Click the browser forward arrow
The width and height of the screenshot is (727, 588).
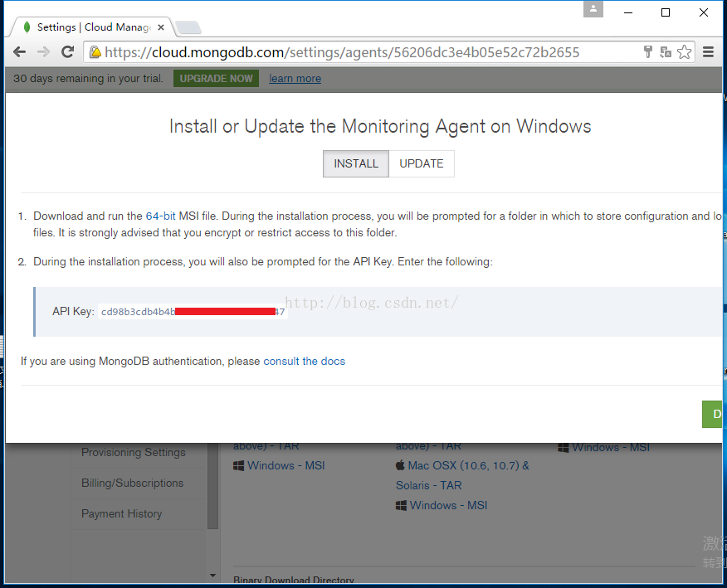coord(43,52)
